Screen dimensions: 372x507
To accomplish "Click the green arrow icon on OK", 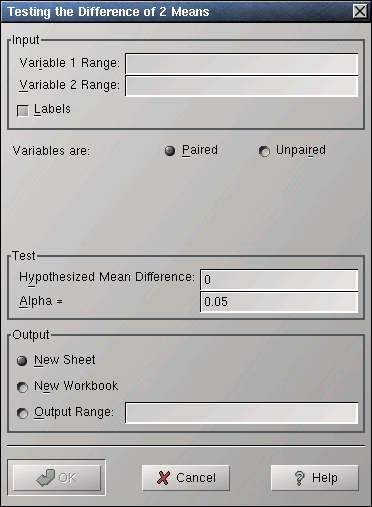I will click(x=46, y=478).
